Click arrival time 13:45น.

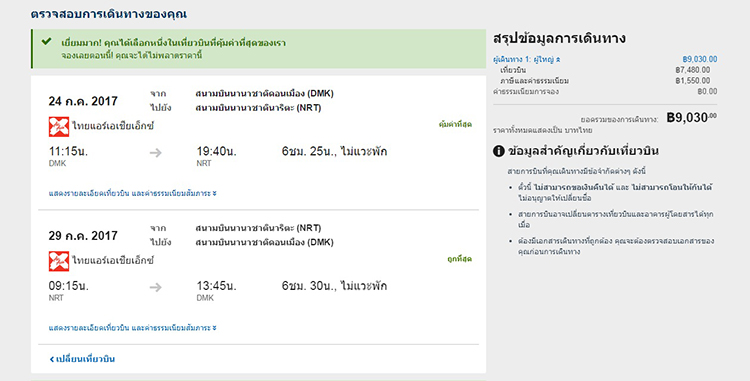[216, 286]
